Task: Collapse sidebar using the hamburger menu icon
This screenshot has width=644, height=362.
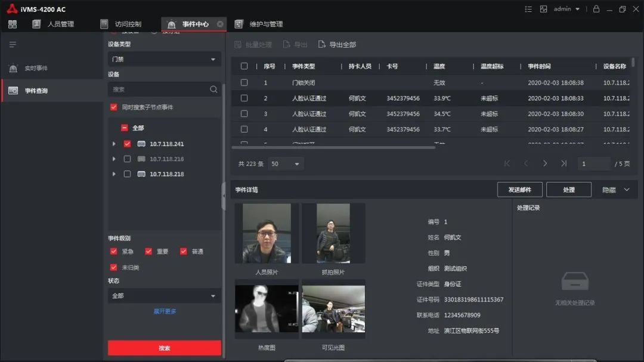Action: tap(13, 45)
